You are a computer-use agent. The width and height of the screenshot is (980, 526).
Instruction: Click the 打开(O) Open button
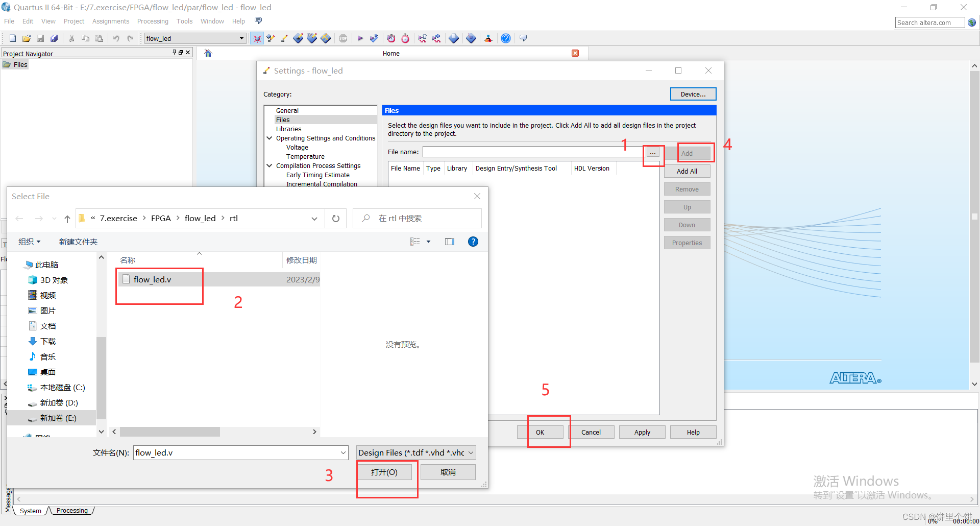[384, 472]
